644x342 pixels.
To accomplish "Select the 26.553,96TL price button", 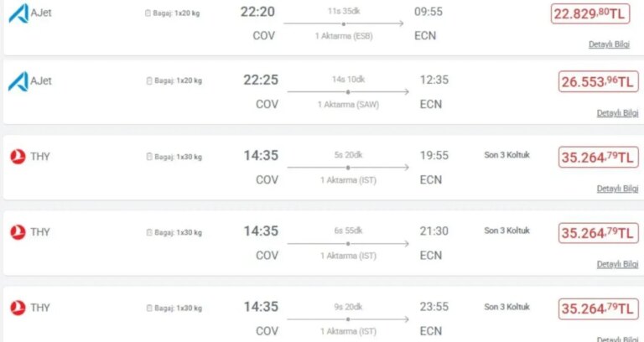I will tap(599, 81).
